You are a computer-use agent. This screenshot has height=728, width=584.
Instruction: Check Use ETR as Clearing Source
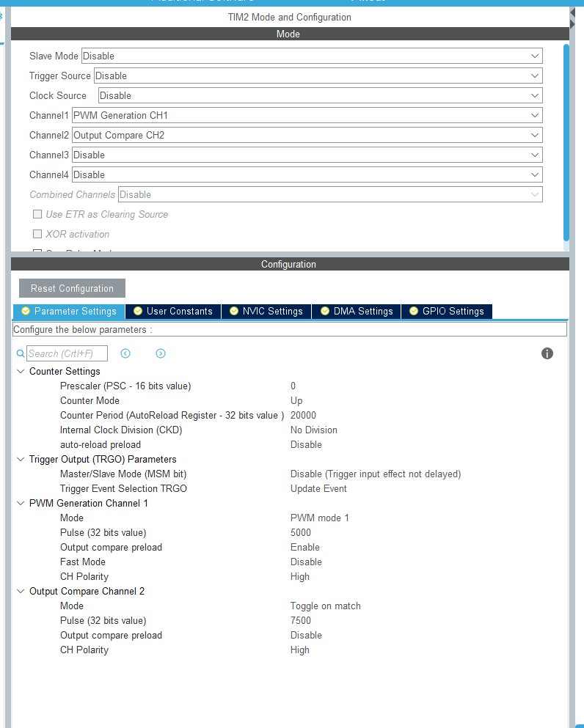coord(37,214)
